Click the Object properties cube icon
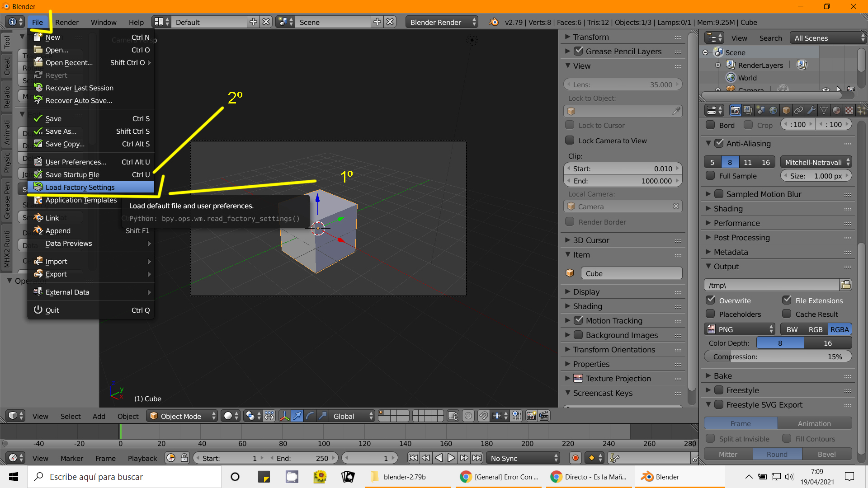Image resolution: width=868 pixels, height=488 pixels. [786, 110]
